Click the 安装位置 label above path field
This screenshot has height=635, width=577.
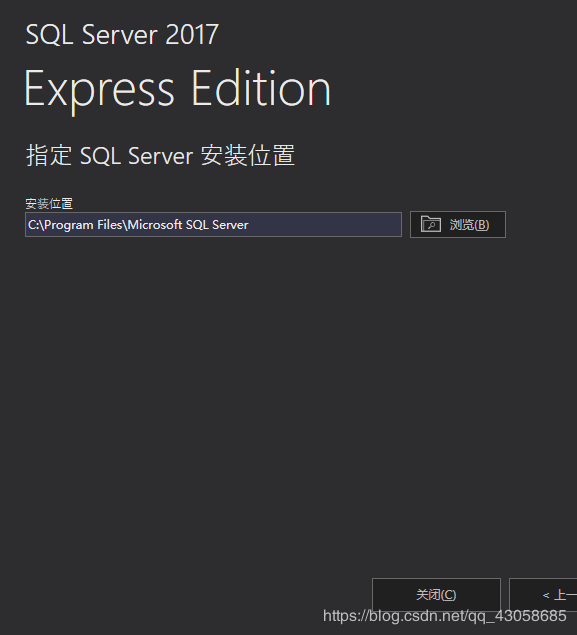pyautogui.click(x=49, y=204)
